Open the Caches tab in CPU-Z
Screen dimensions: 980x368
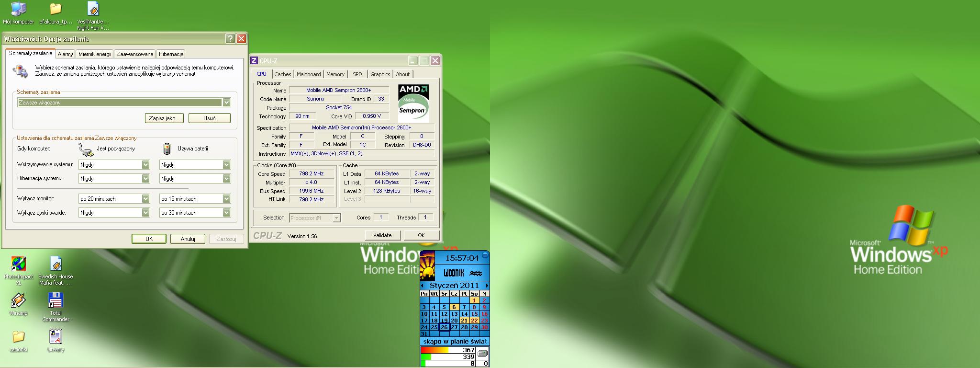pos(282,74)
